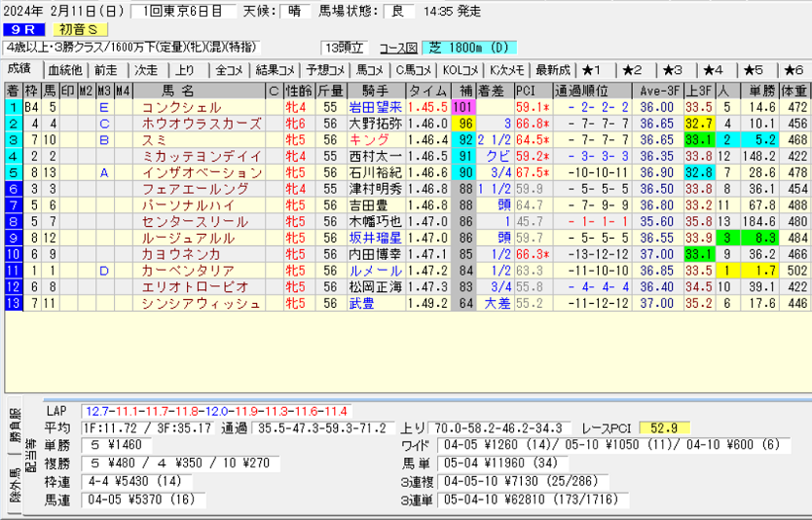Select the ★6 star tab
This screenshot has width=812, height=520.
[x=793, y=70]
